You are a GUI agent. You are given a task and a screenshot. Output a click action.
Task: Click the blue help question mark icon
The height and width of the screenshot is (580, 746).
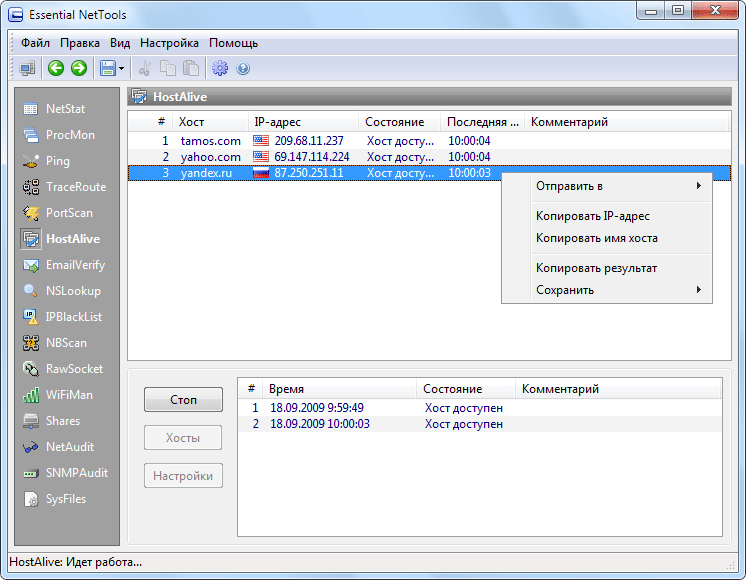click(243, 69)
